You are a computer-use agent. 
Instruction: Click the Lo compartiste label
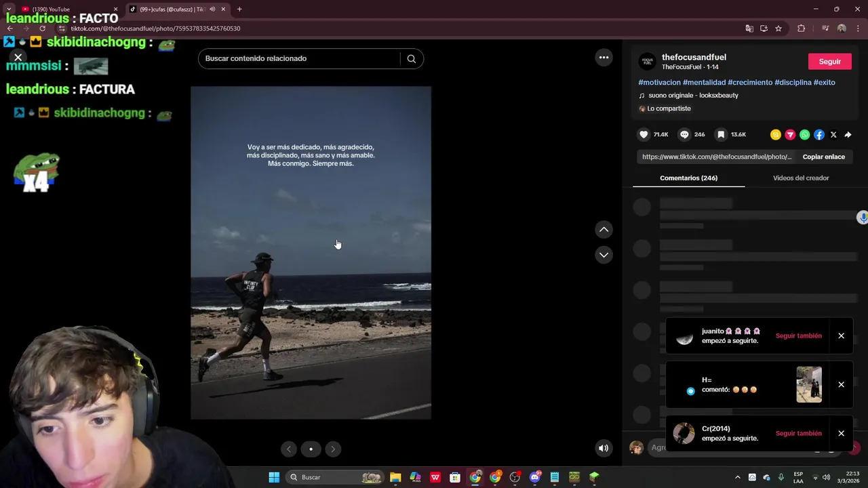tap(669, 108)
